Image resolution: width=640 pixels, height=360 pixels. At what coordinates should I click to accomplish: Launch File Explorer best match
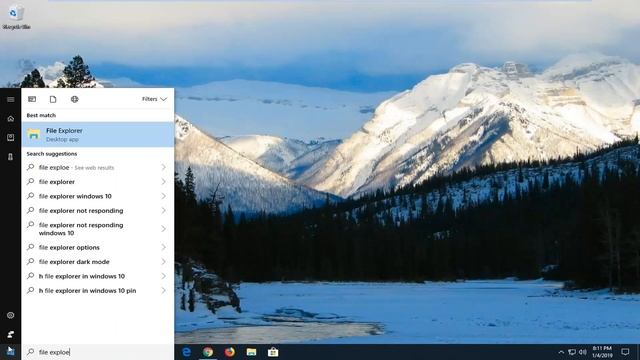click(98, 134)
